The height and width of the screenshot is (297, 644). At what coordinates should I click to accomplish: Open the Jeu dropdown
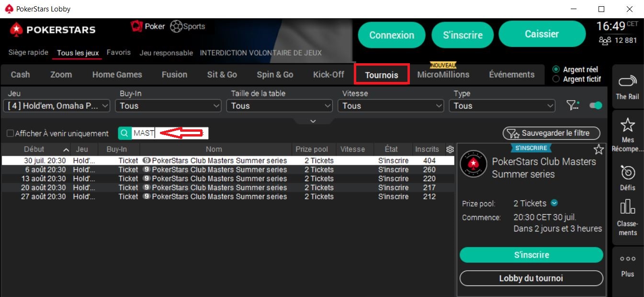56,106
